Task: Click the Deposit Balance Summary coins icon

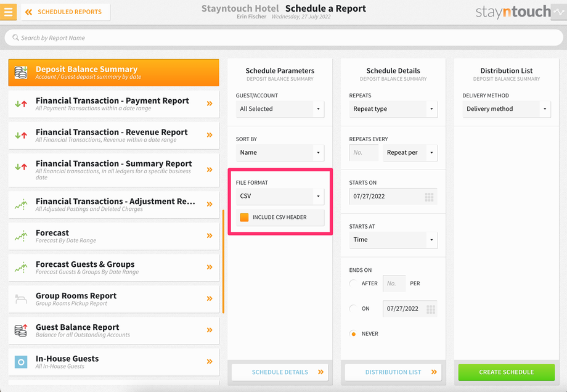Action: tap(21, 72)
